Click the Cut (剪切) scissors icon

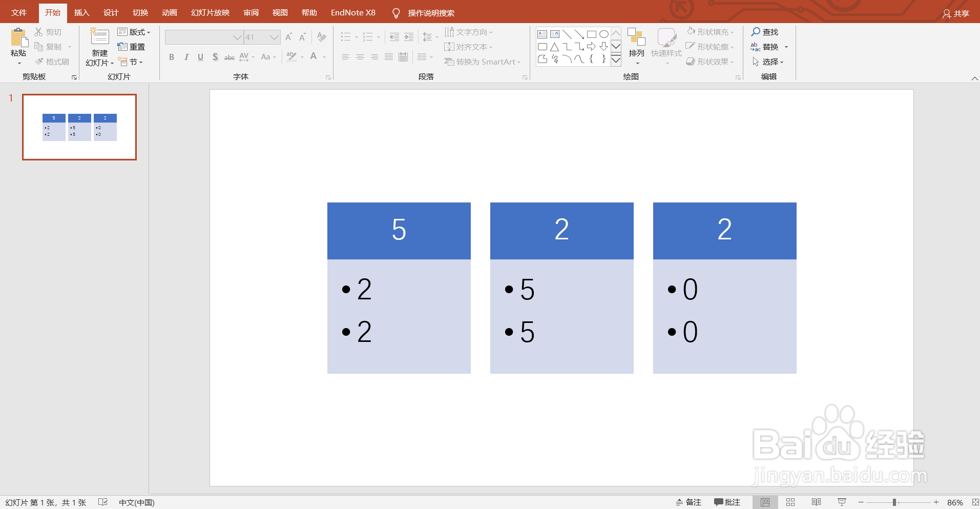39,32
